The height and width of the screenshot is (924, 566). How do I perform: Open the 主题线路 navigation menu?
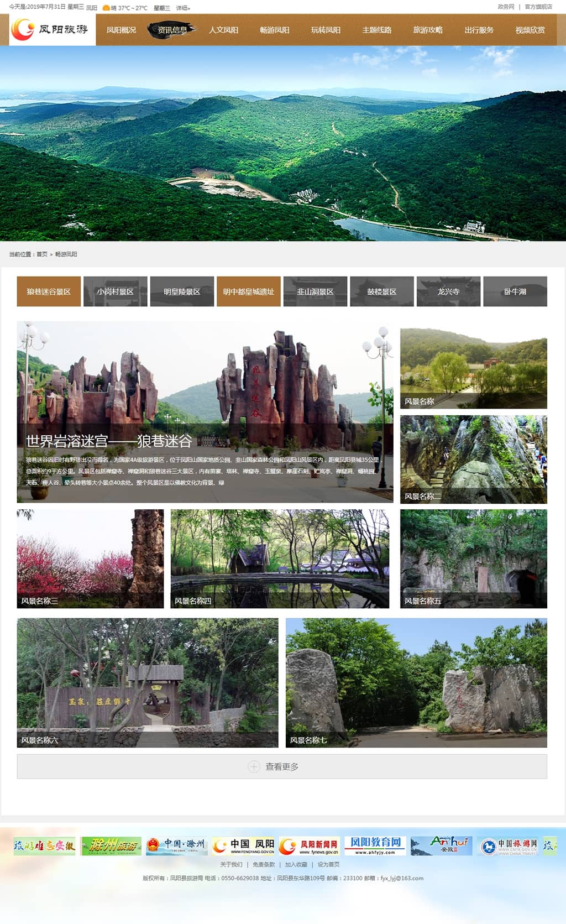coord(376,30)
